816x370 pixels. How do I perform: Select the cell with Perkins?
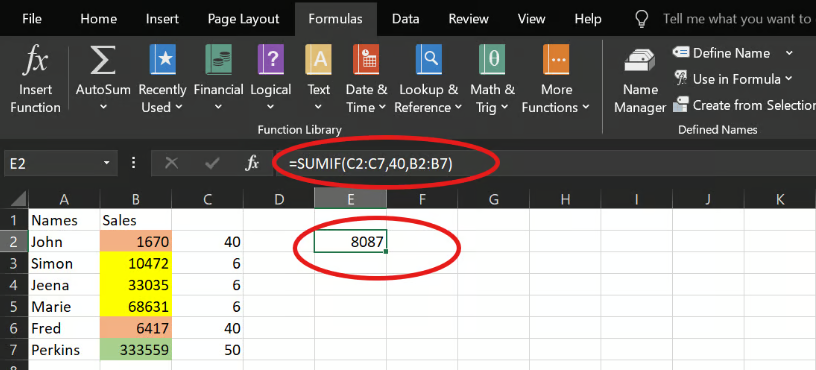pos(64,350)
